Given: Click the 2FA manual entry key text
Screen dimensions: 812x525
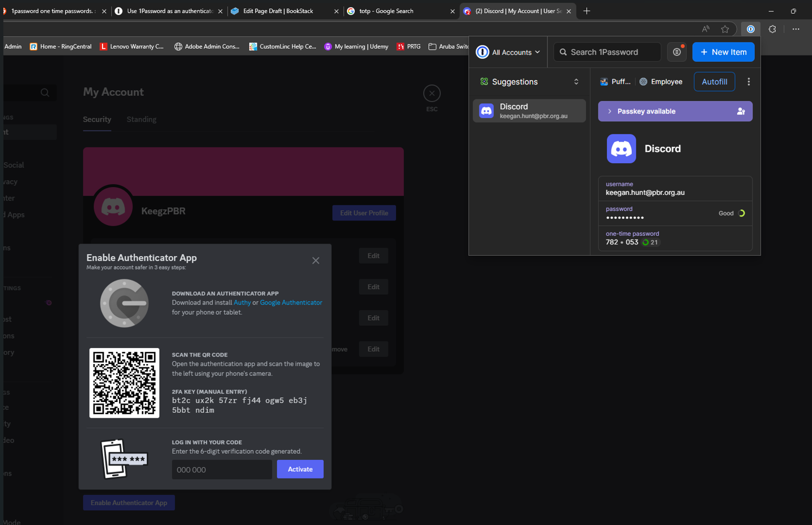Looking at the screenshot, I should coord(239,405).
